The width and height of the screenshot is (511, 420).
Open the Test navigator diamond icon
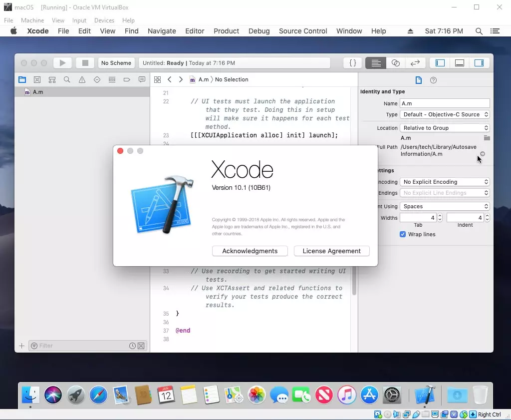coord(97,79)
